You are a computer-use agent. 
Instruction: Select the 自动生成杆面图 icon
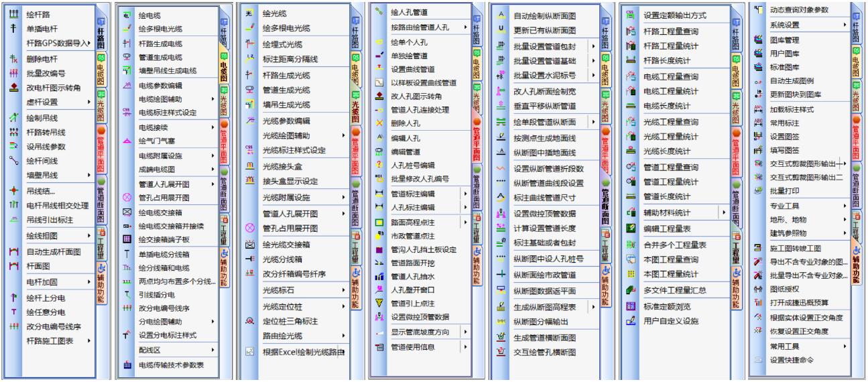pos(13,252)
